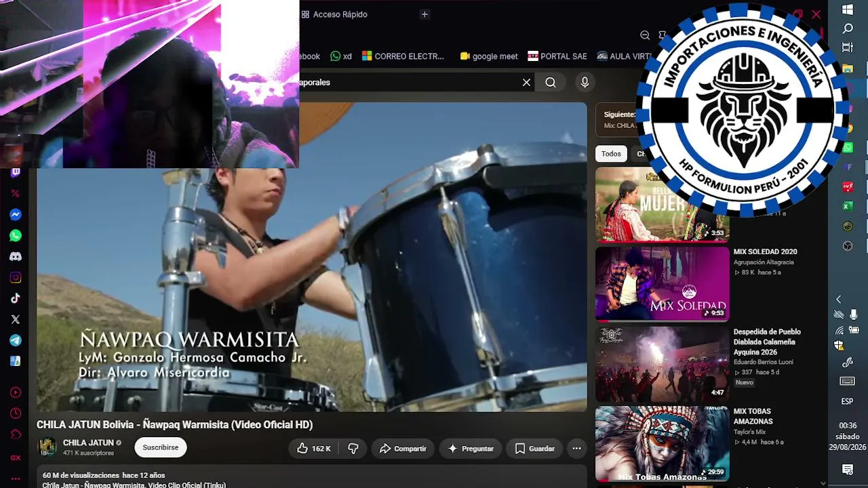868x488 pixels.
Task: Open Discord in the browser sidebar
Action: (16, 257)
